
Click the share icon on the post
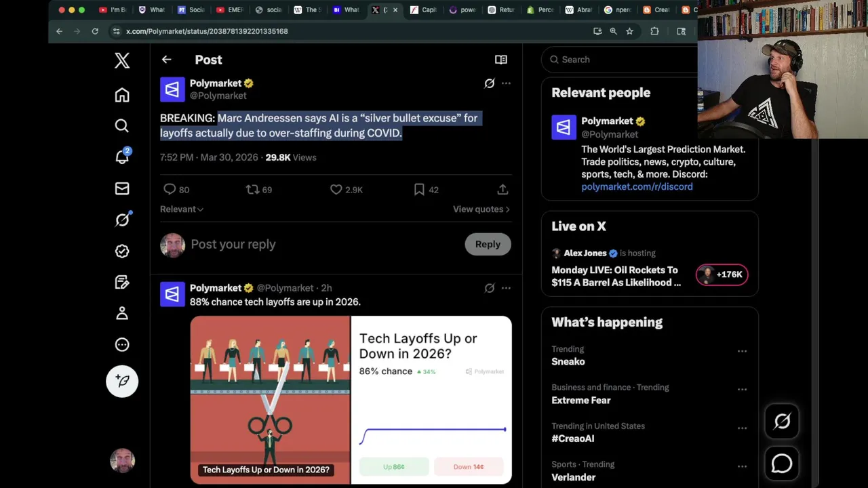point(502,190)
